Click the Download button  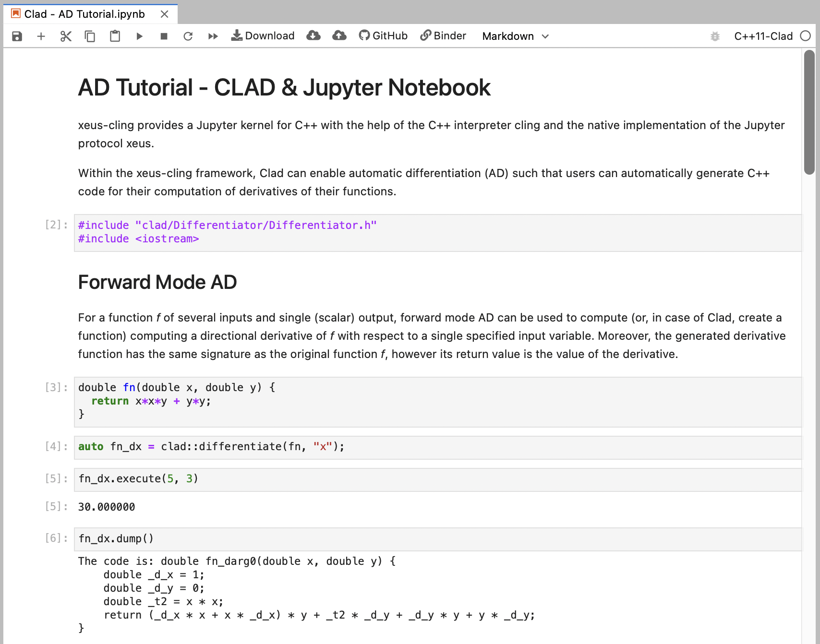[263, 36]
